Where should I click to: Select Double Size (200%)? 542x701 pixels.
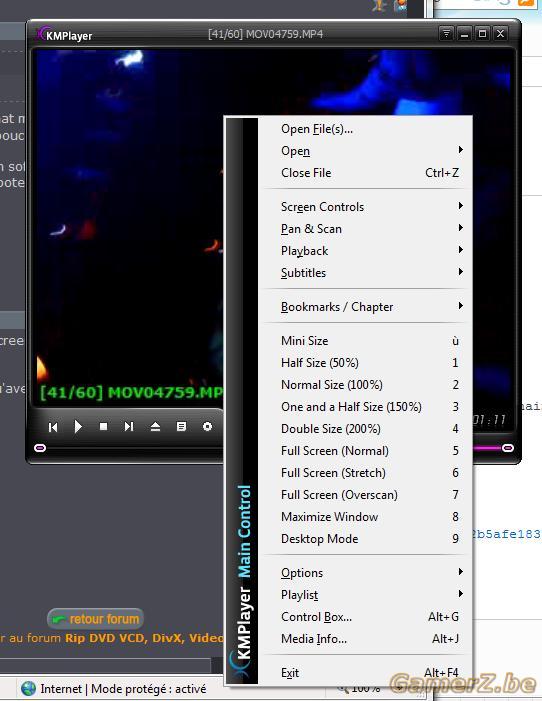[365, 428]
